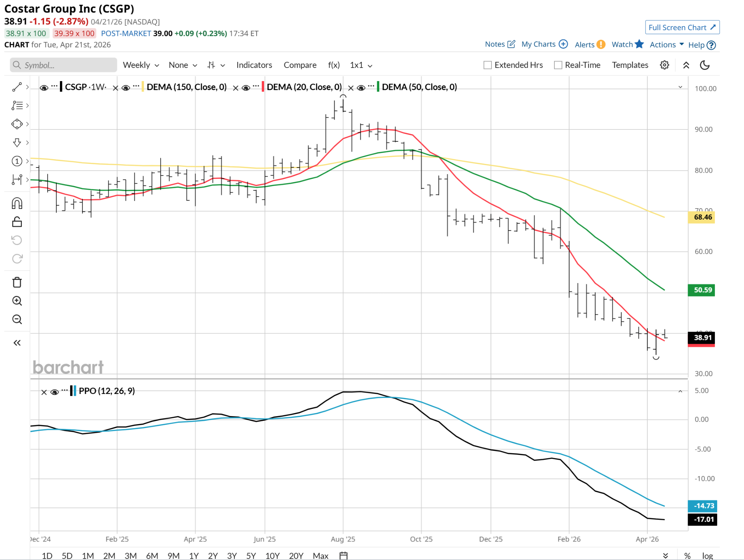The image size is (744, 560).
Task: Activate the magnet snap tool
Action: pos(17,203)
